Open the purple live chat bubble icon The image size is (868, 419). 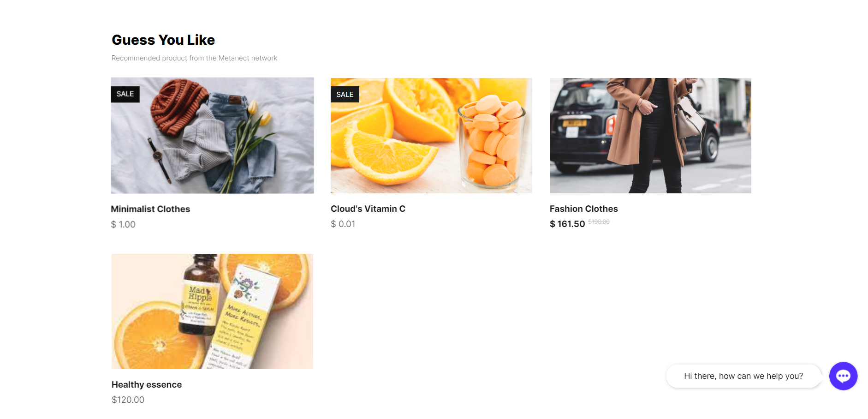point(843,376)
